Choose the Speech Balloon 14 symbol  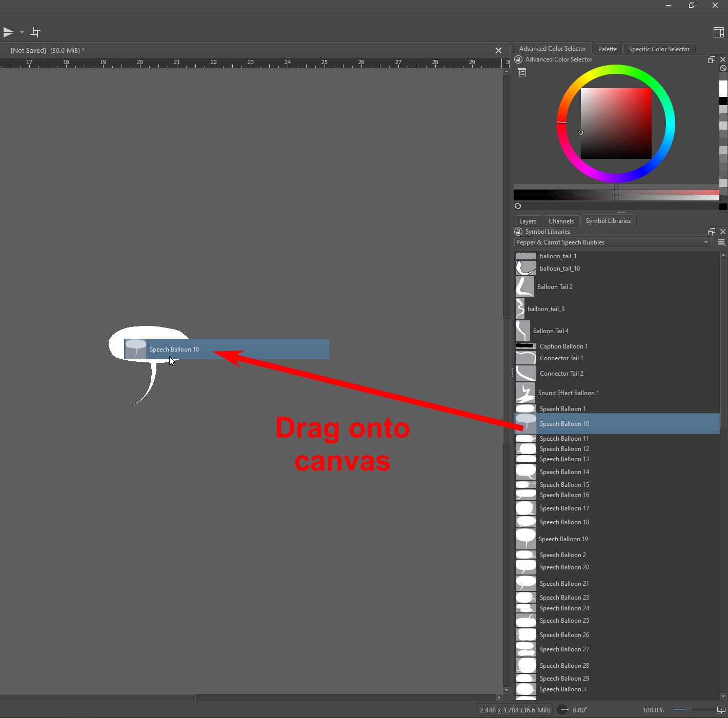click(617, 472)
